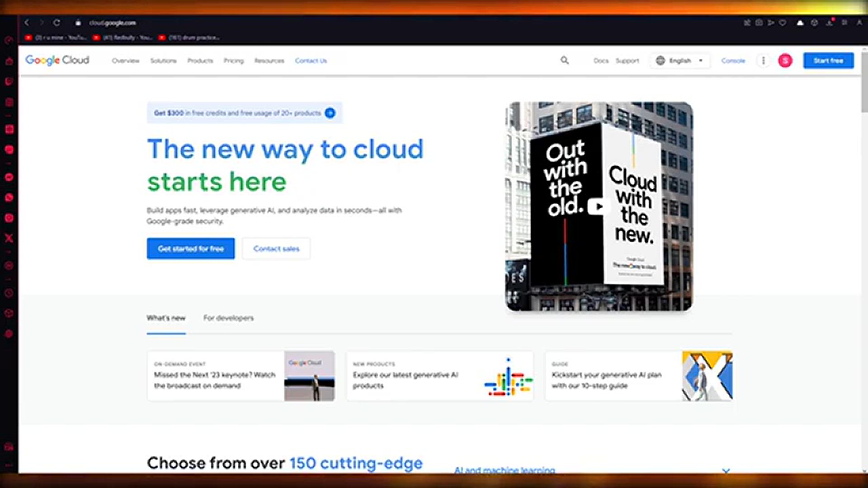The image size is (868, 488).
Task: Go back with the browser back arrow
Action: tap(27, 23)
